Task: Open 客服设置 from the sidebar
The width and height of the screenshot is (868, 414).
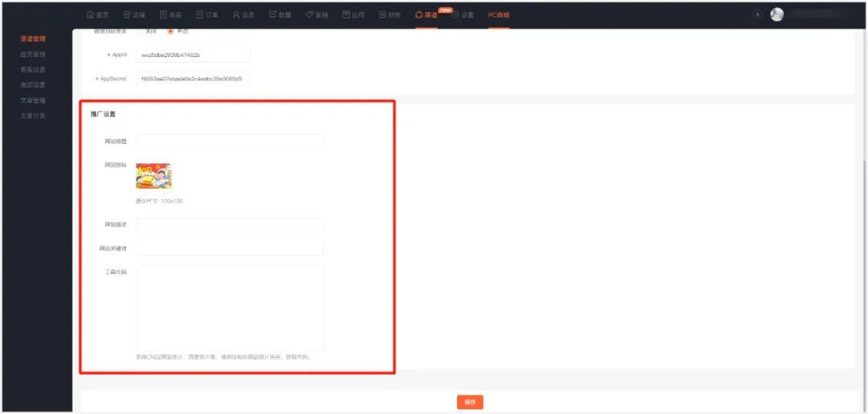Action: click(33, 70)
